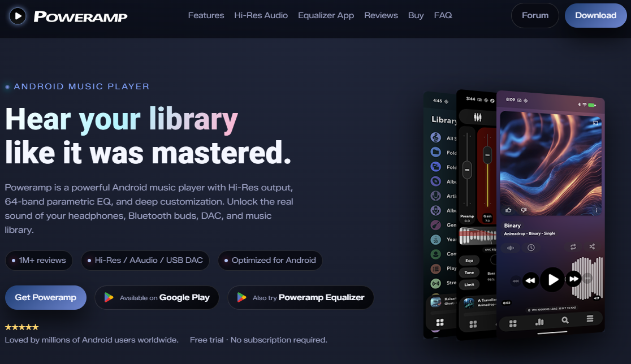This screenshot has width=631, height=364.
Task: Tap the hamburger menu icon in player
Action: tap(590, 319)
